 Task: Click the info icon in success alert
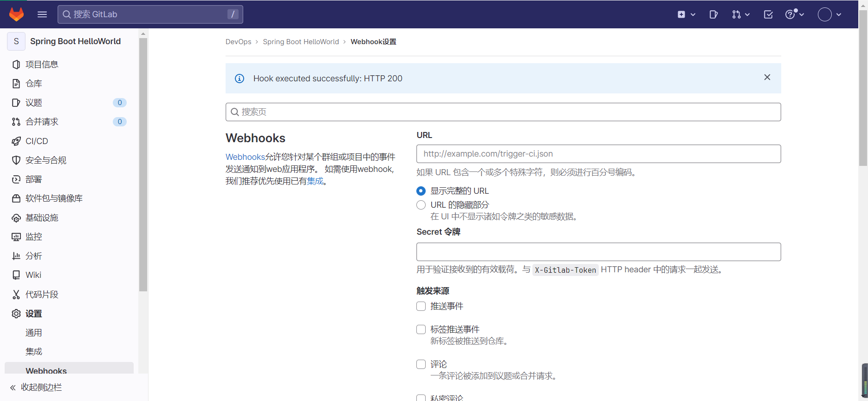click(x=240, y=79)
